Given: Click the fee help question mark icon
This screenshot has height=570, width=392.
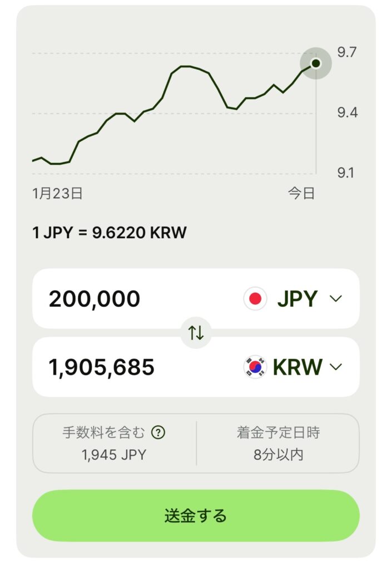Looking at the screenshot, I should (158, 433).
